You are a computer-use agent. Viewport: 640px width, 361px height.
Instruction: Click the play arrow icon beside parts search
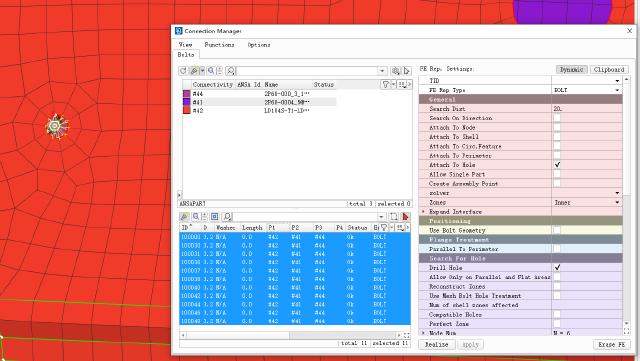407,71
